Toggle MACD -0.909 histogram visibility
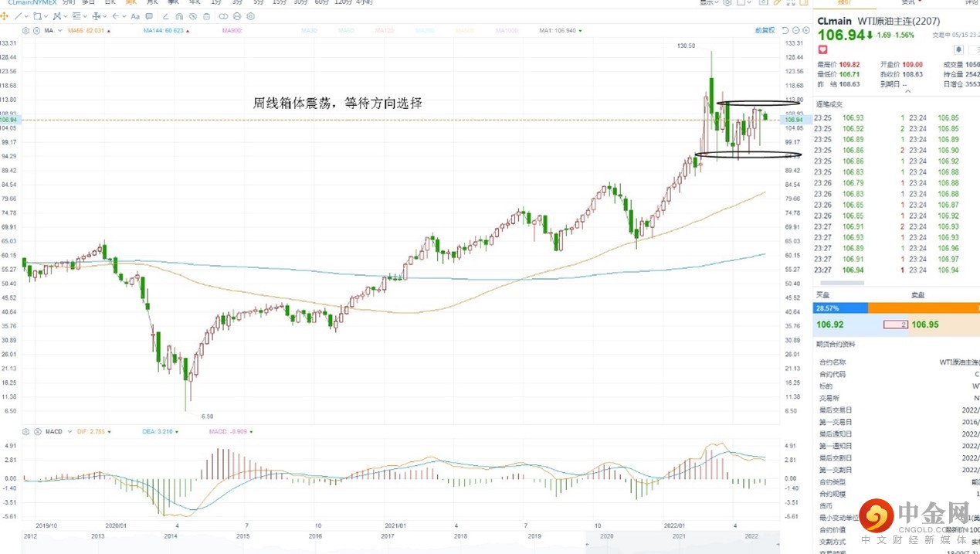Viewport: 980px width, 554px height. point(229,431)
